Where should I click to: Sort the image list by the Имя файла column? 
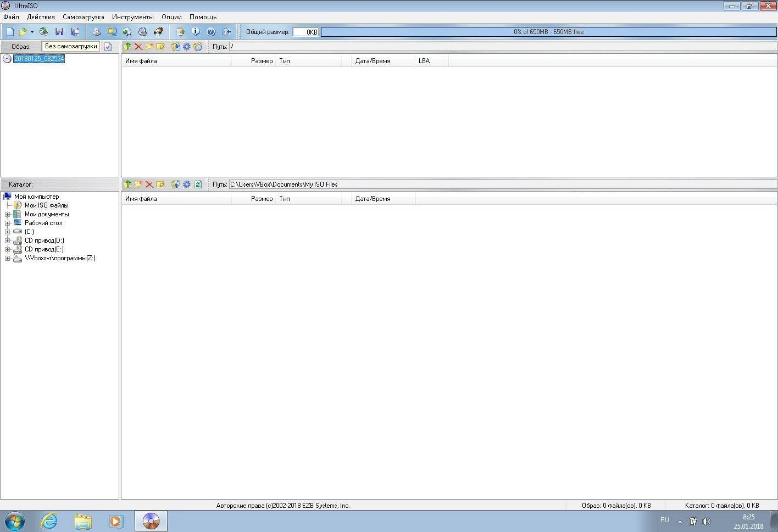[176, 61]
